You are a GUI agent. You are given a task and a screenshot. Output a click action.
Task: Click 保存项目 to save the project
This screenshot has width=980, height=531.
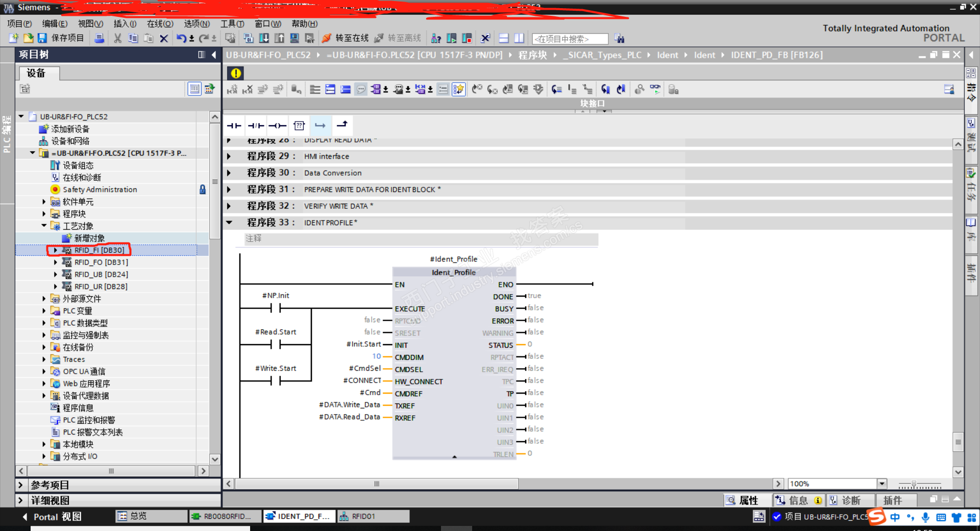[61, 38]
